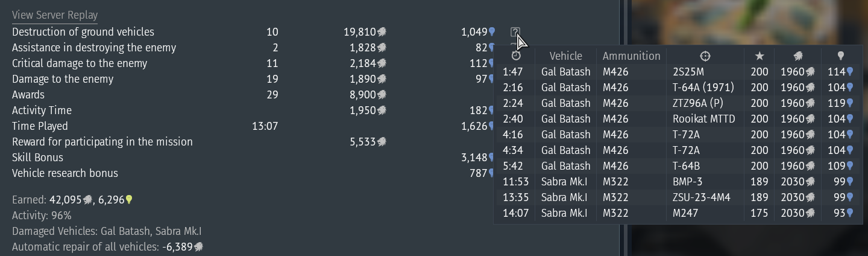Click the lion icon next to -6,389 repair cost
Screen dimensions: 868x256
point(198,247)
